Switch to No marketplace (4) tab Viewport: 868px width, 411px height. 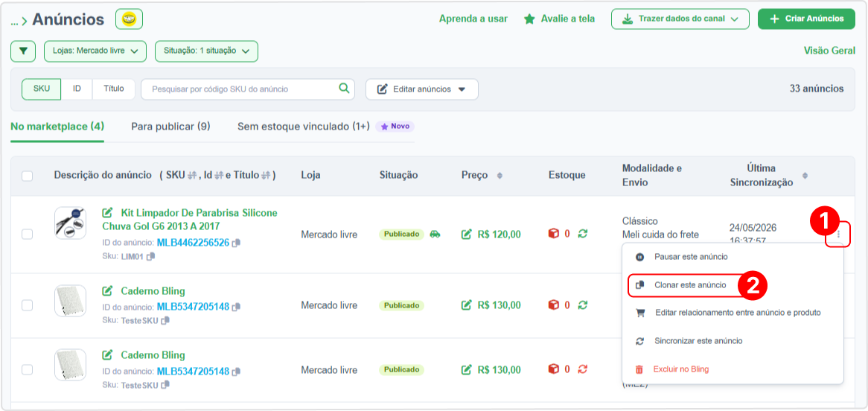point(57,127)
